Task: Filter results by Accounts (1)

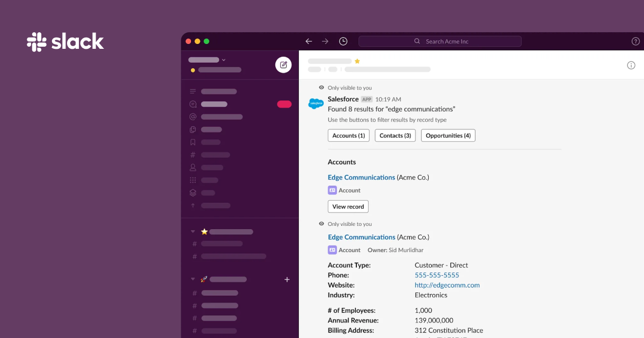Action: click(x=349, y=136)
